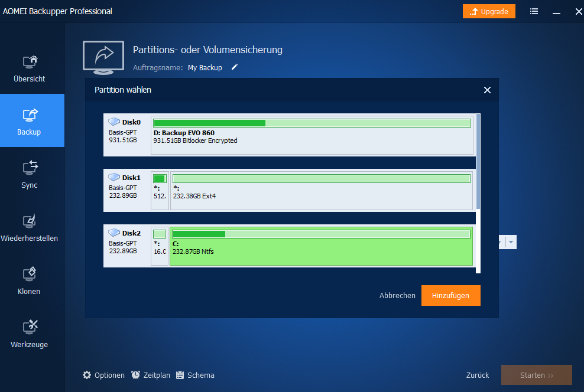Viewport: 584px width, 392px height.
Task: Click Zurück to go back
Action: point(478,375)
